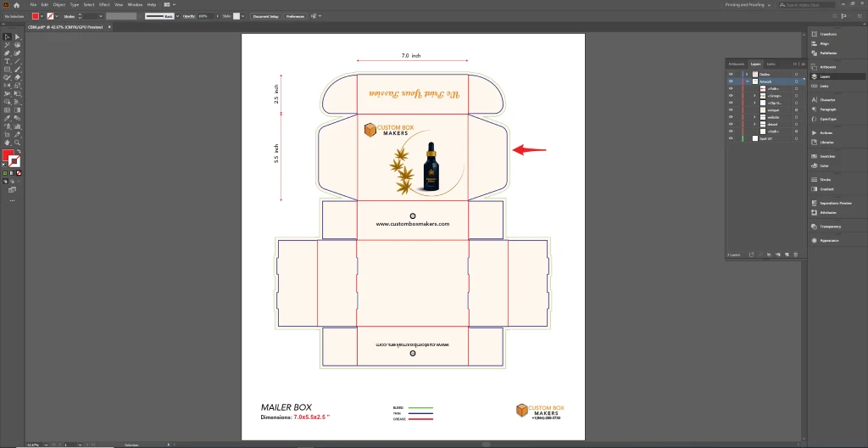
Task: Open the Swatches panel
Action: click(x=828, y=157)
